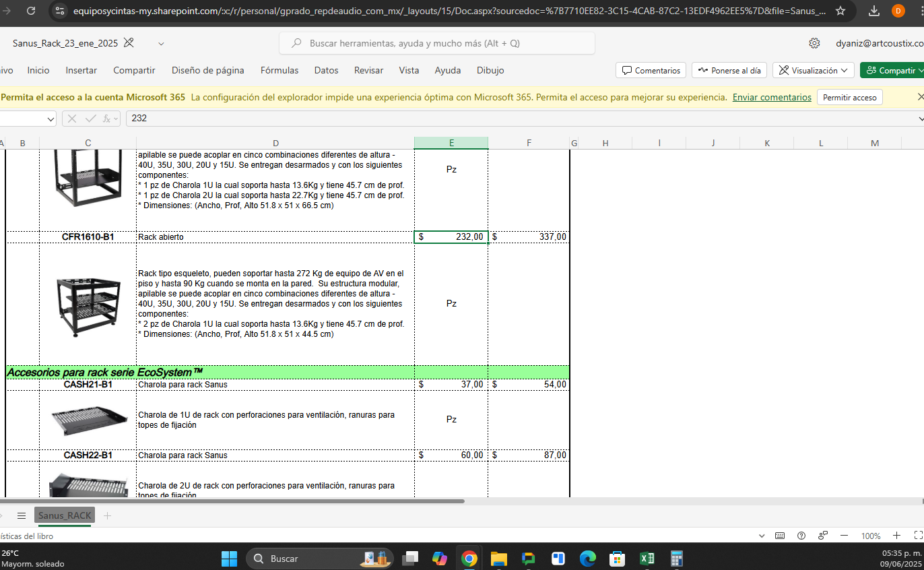Zoom out with the minus icon

[844, 536]
